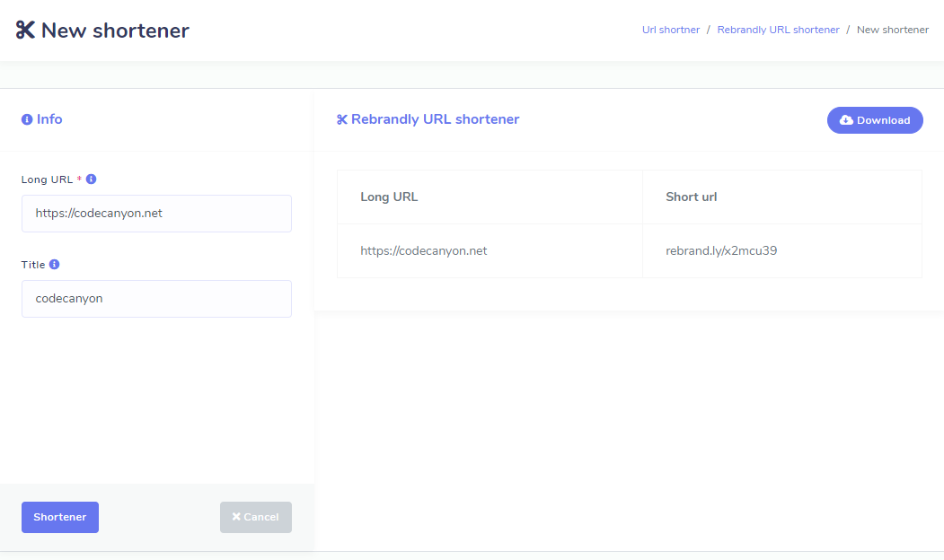The image size is (944, 560).
Task: Open the Url shortner breadcrumb link
Action: point(671,30)
